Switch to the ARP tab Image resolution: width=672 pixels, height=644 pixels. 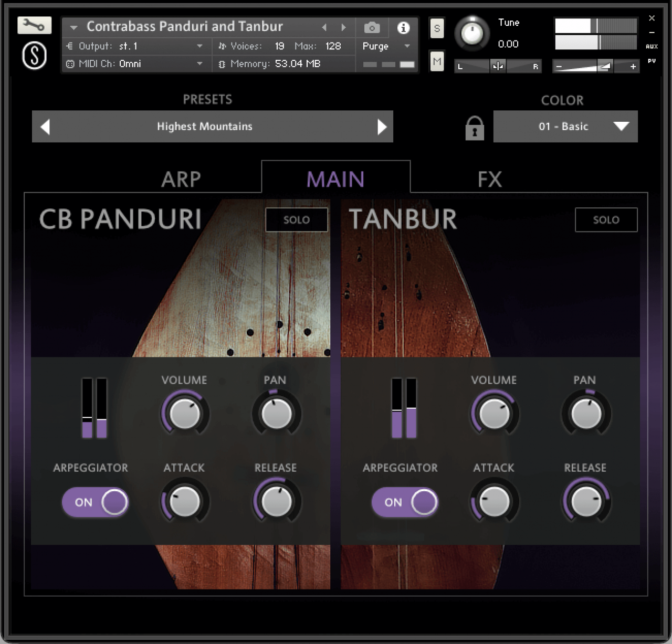click(x=182, y=179)
